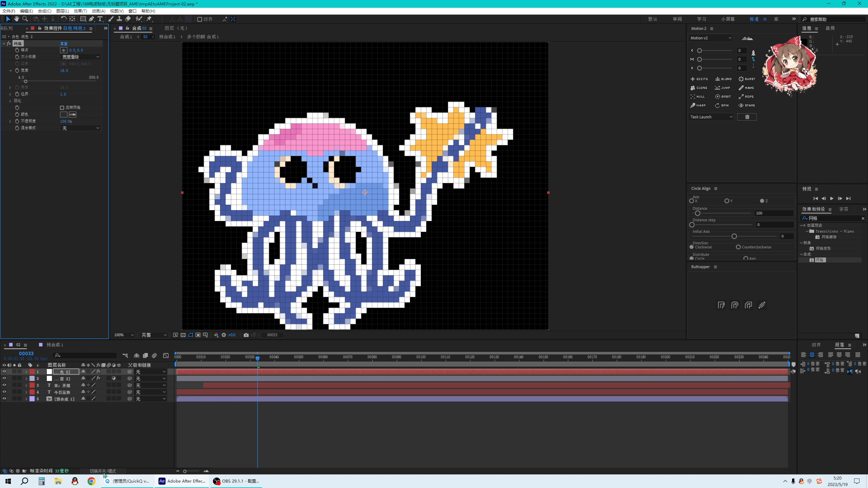Click the Motion 2 EXCITE tool
Viewport: 868px width, 488px height.
(x=699, y=79)
